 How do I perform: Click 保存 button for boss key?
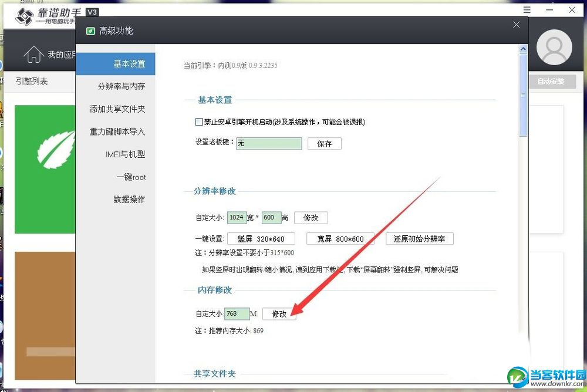click(324, 144)
